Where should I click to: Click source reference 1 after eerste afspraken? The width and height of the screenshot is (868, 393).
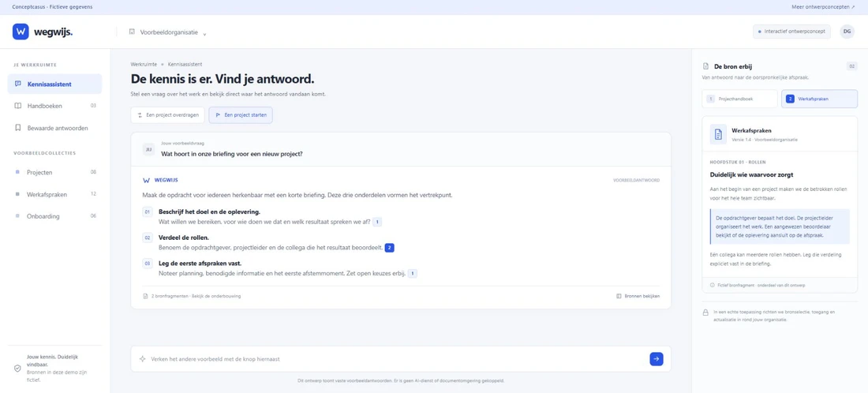tap(413, 273)
